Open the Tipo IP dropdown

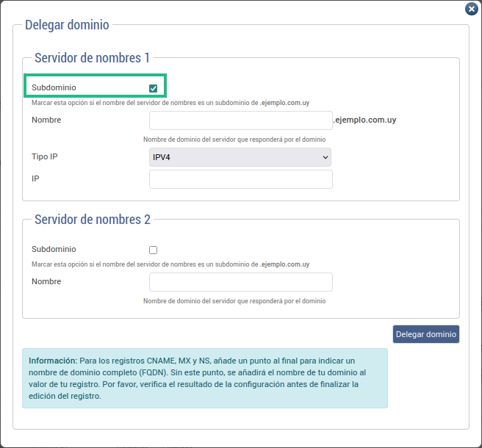[240, 157]
